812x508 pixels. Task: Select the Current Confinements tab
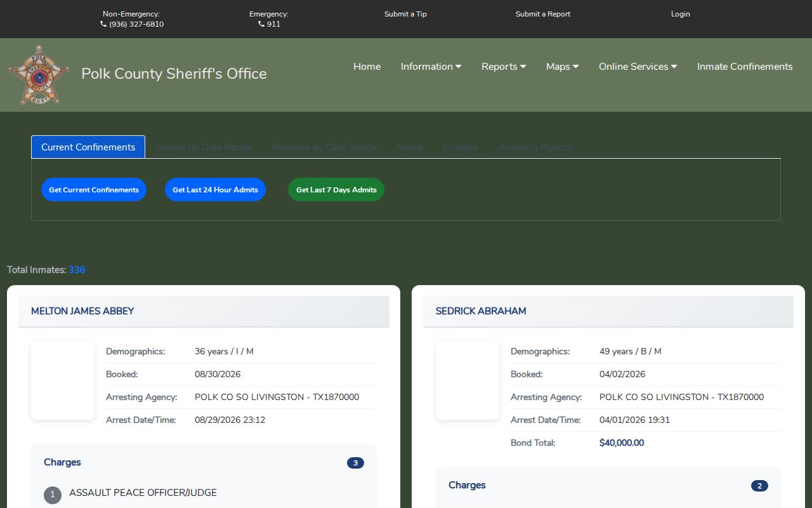(x=88, y=147)
